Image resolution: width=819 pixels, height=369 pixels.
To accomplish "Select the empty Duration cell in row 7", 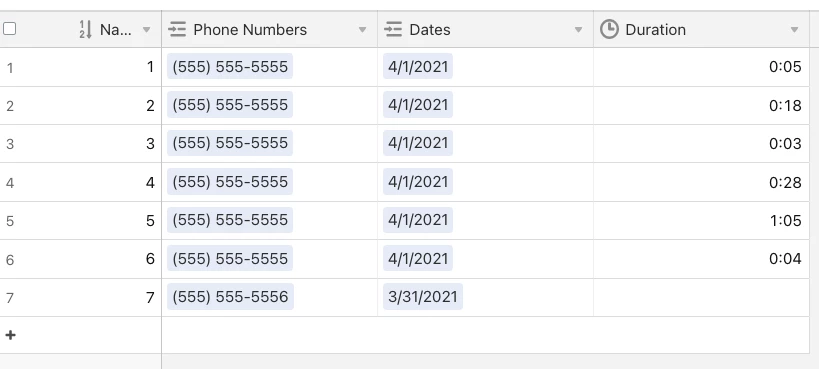I will [701, 297].
